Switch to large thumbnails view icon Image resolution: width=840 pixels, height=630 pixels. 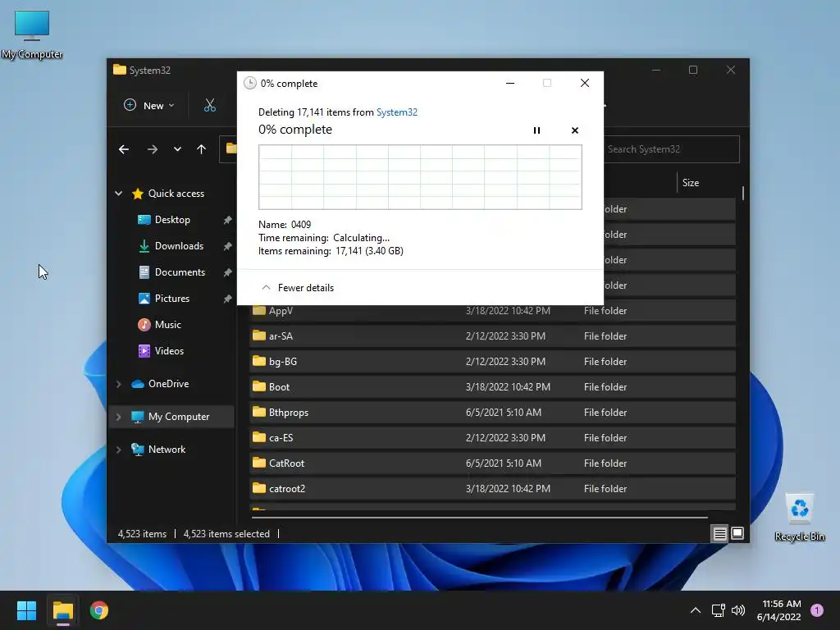pyautogui.click(x=737, y=533)
